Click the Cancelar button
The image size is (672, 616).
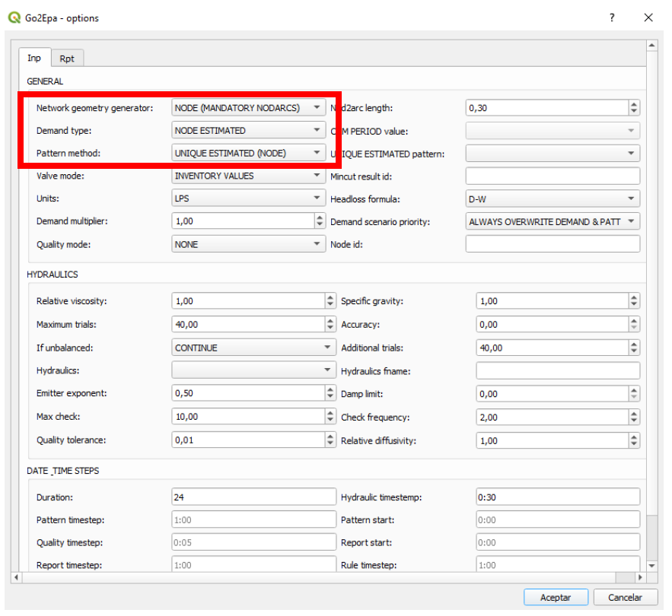[x=626, y=597]
